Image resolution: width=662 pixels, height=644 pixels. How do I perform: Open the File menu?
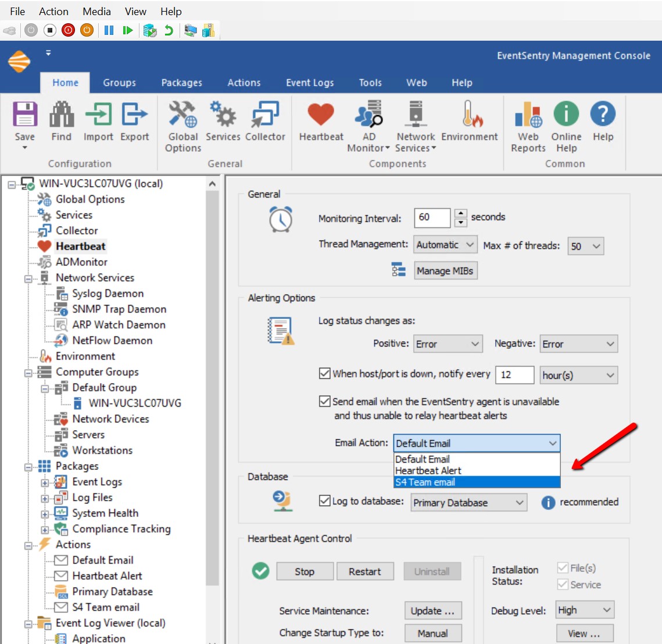(17, 12)
